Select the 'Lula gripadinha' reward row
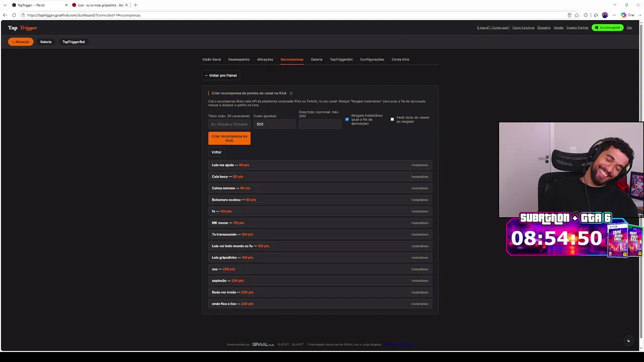Image resolution: width=644 pixels, height=362 pixels. [320, 257]
